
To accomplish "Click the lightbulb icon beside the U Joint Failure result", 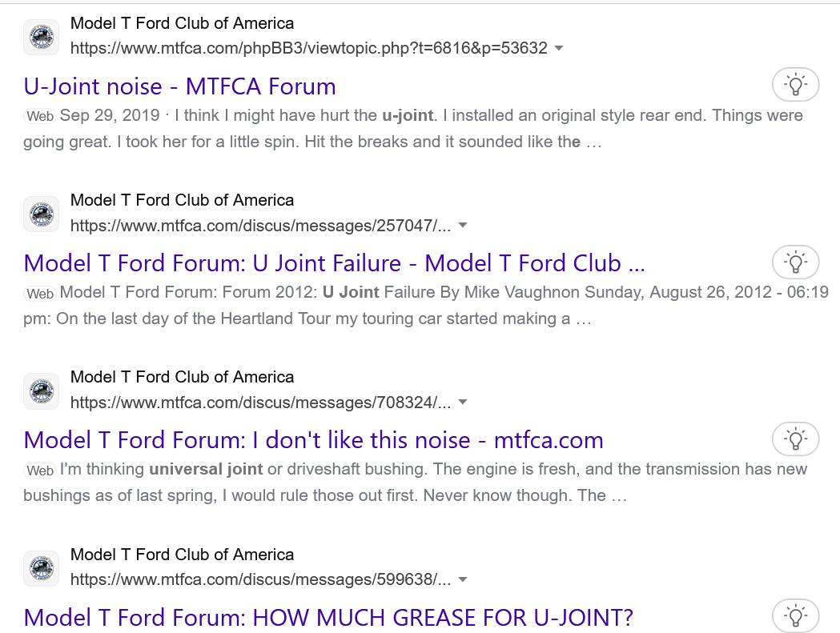I will 795,262.
